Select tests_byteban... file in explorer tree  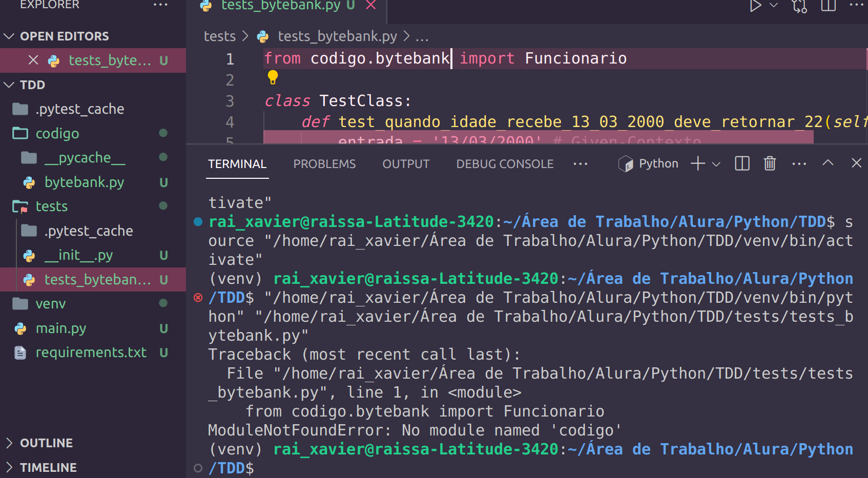pos(97,280)
